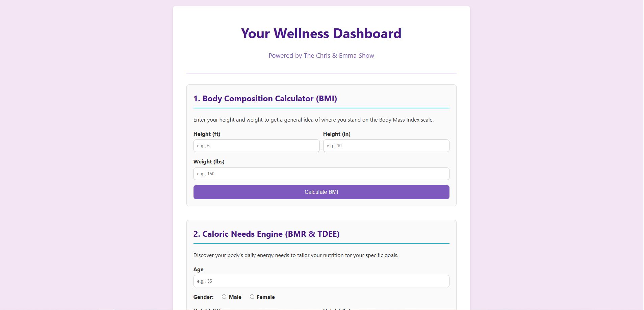Click the Gender label
644x310 pixels.
click(203, 297)
